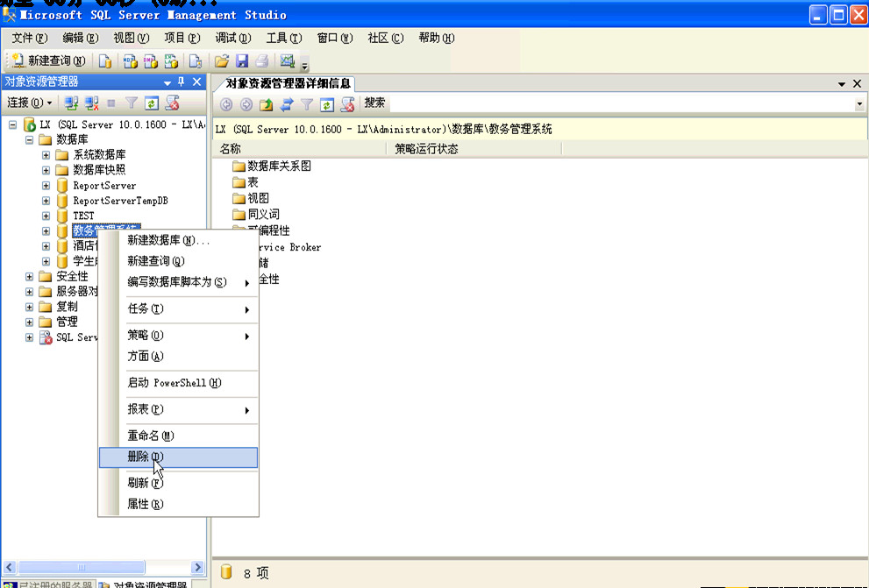Viewport: 869px width, 588px height.
Task: Click the Filter icon in details toolbar
Action: pyautogui.click(x=307, y=104)
